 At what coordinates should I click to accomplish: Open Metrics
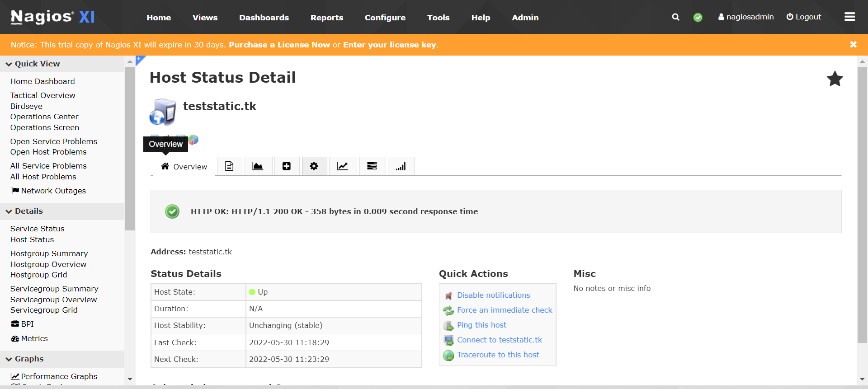[29, 338]
